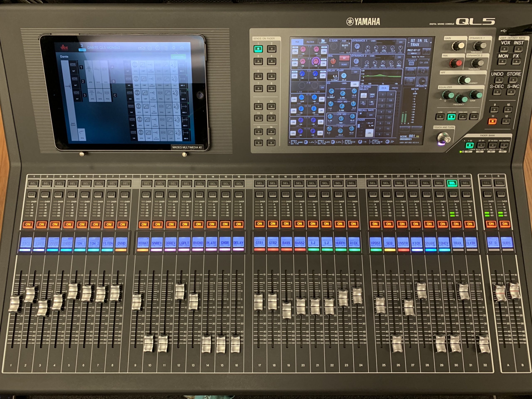The width and height of the screenshot is (532, 399).
Task: Select the LL routing mode icon
Action: point(363,103)
